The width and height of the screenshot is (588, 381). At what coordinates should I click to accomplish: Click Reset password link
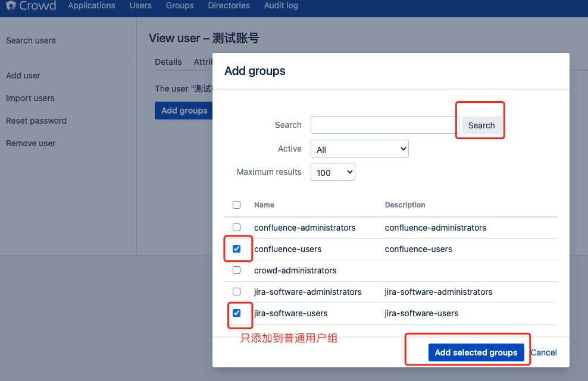pyautogui.click(x=36, y=121)
